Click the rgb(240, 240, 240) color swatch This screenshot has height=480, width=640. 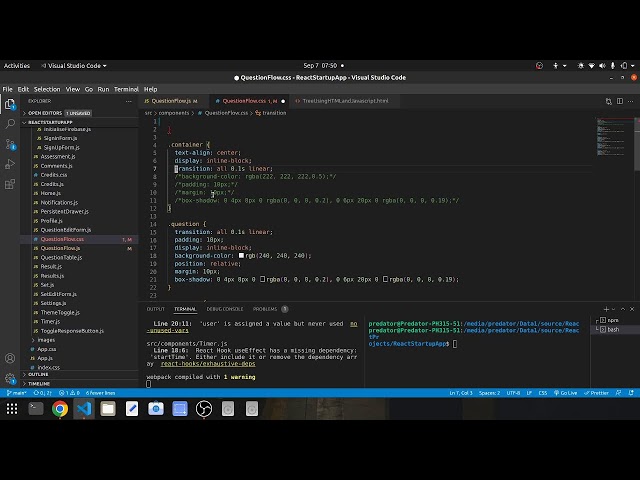tap(241, 256)
